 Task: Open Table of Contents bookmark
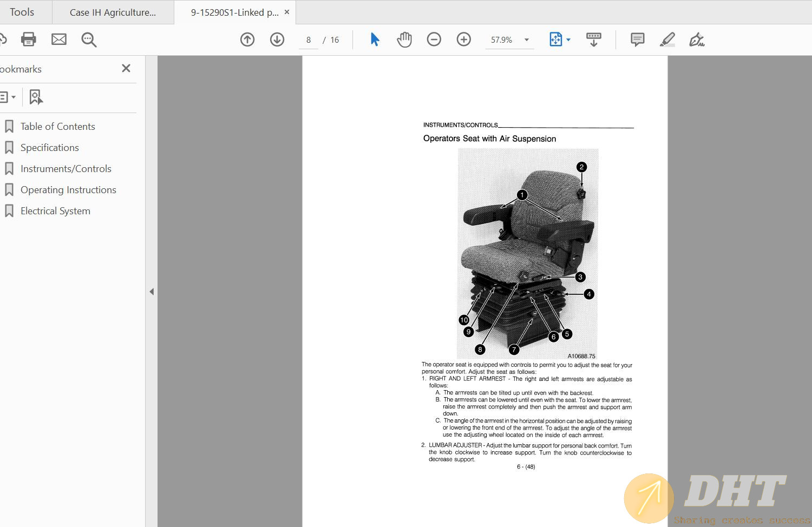tap(57, 127)
